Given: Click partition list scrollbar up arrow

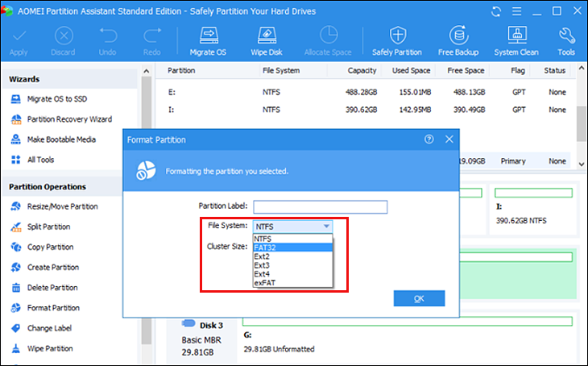Looking at the screenshot, I should click(582, 68).
